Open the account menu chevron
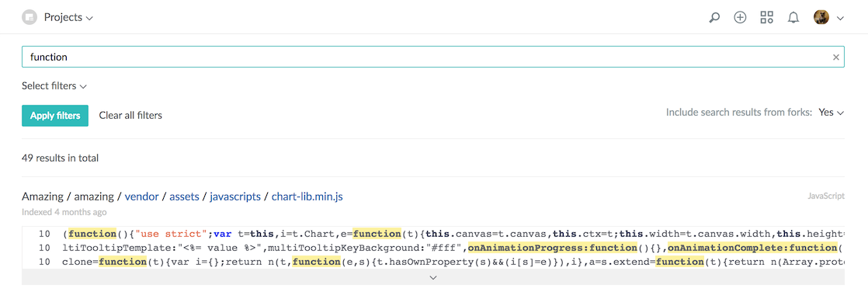Screen dimensions: 868x299 (840, 19)
